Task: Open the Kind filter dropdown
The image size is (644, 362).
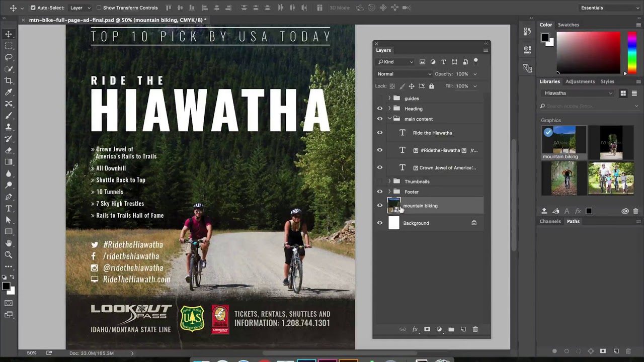Action: pos(395,62)
